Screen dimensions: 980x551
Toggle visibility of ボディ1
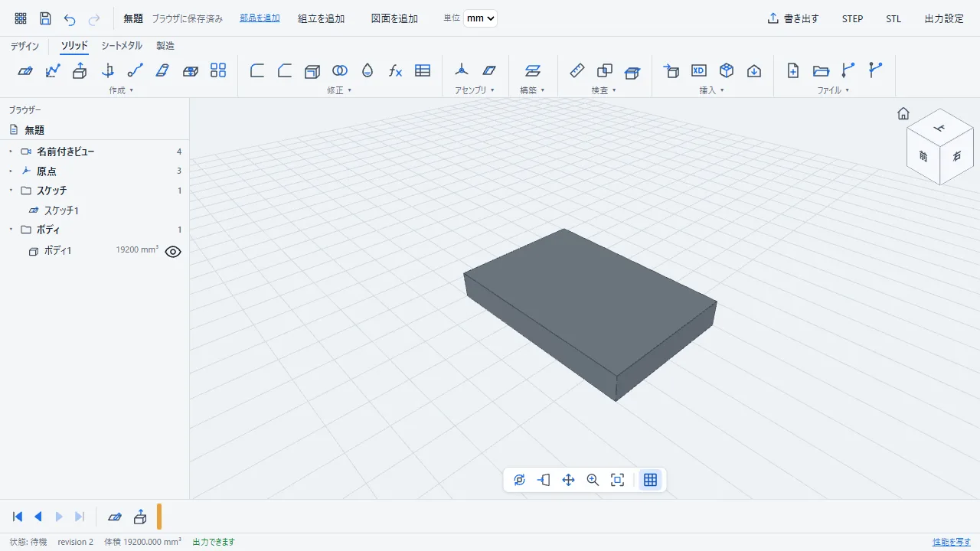[173, 251]
